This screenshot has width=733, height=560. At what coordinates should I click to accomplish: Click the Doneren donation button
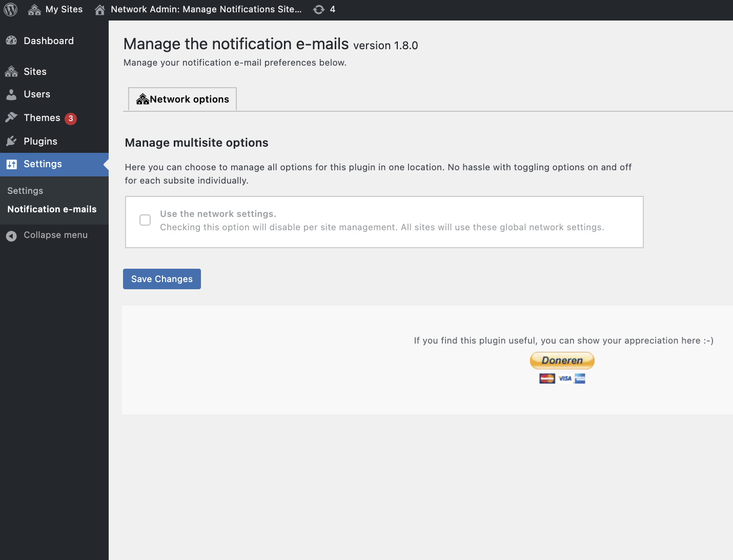coord(562,361)
